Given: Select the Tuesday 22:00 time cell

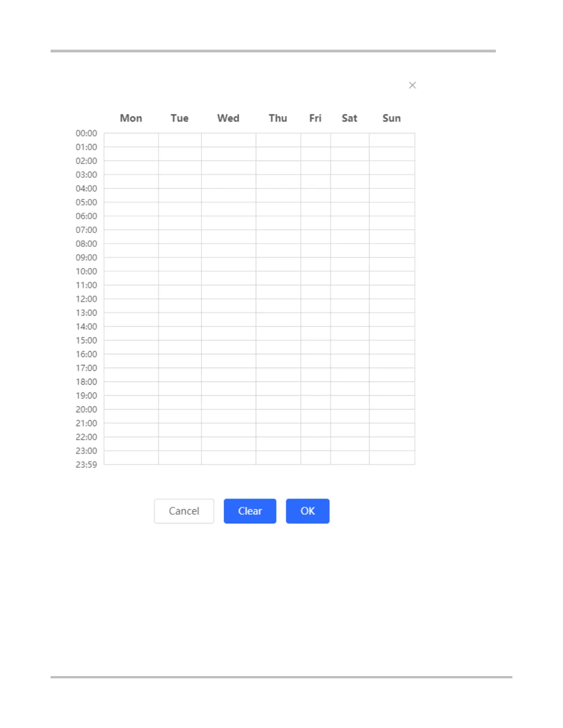Looking at the screenshot, I should [180, 444].
